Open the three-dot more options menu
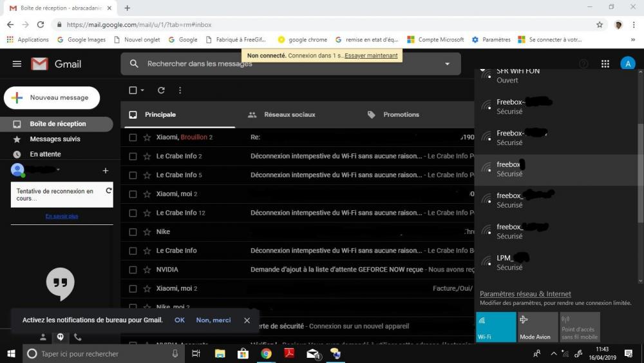Screen dimensions: 644x363 (180, 90)
